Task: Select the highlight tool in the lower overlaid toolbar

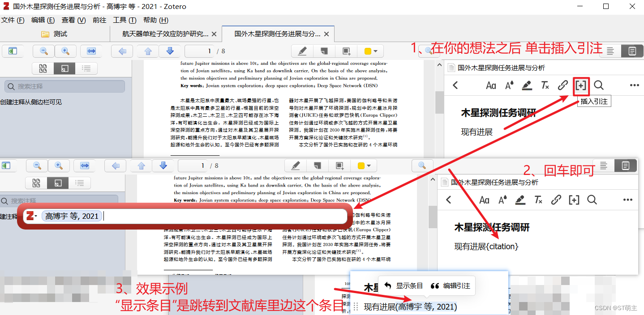Action: point(296,166)
